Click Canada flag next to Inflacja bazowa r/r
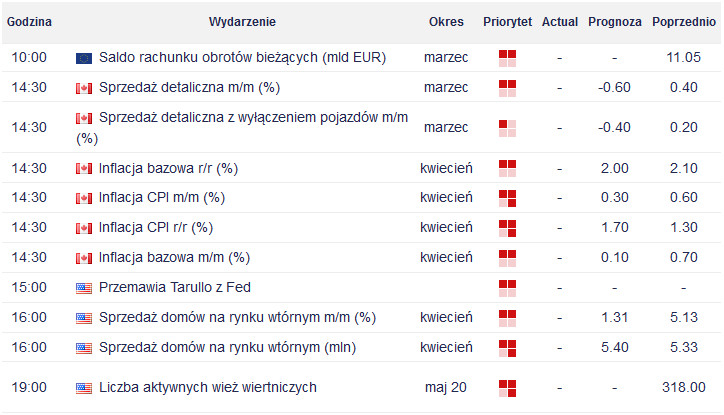Viewport: 724px width, 415px height. (84, 169)
